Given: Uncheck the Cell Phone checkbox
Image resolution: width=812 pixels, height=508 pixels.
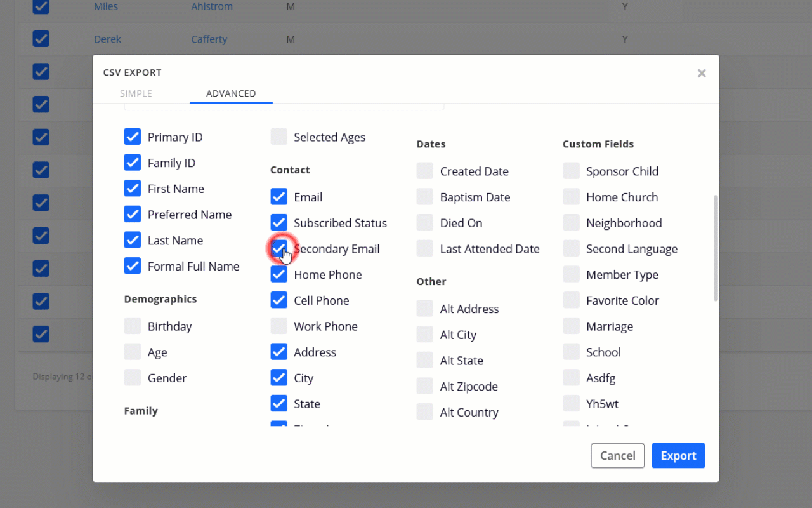Looking at the screenshot, I should point(279,300).
